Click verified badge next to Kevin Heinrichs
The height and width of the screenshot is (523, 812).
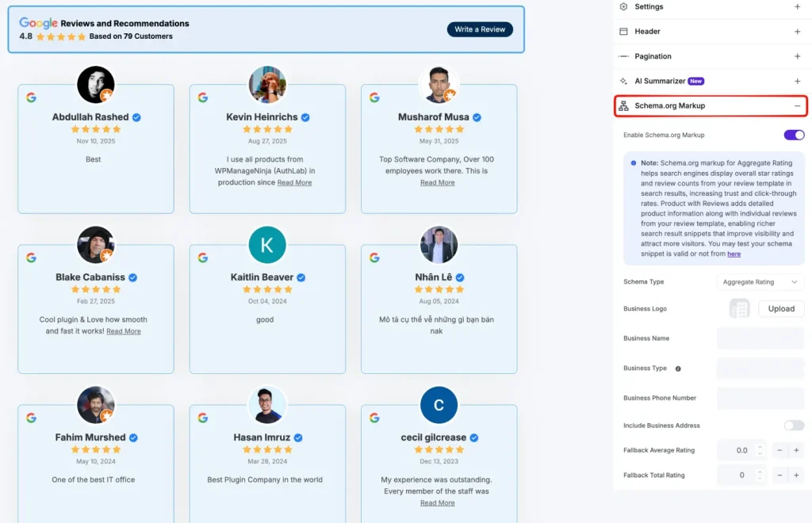pos(305,117)
